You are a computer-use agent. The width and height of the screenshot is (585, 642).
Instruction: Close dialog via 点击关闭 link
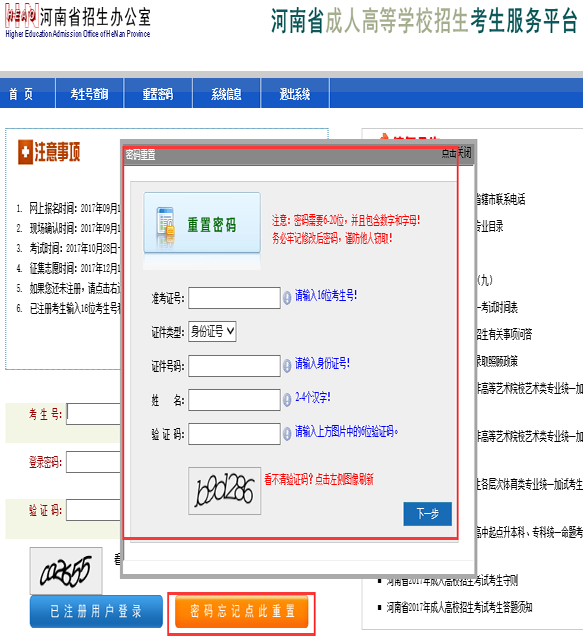coord(456,154)
